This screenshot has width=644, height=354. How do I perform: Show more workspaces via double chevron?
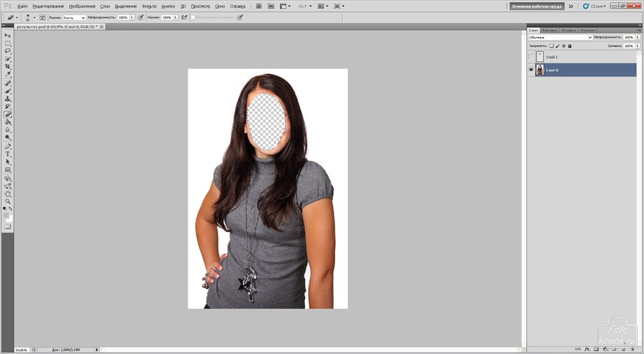[x=571, y=6]
